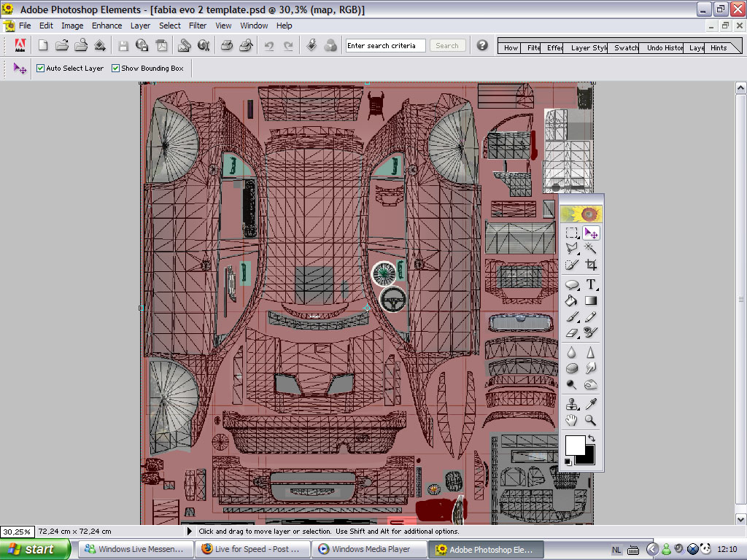This screenshot has width=747, height=560.
Task: Swap foreground and background colors
Action: tap(591, 439)
